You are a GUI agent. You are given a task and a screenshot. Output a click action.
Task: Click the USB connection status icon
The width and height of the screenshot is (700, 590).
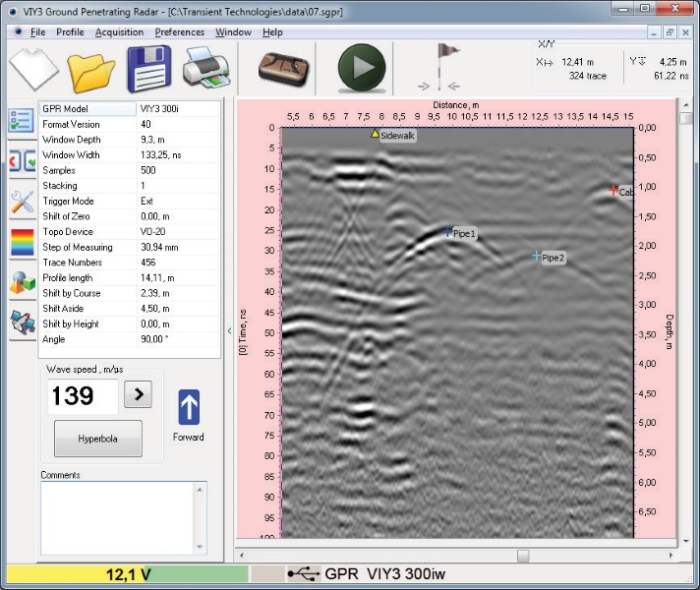303,573
